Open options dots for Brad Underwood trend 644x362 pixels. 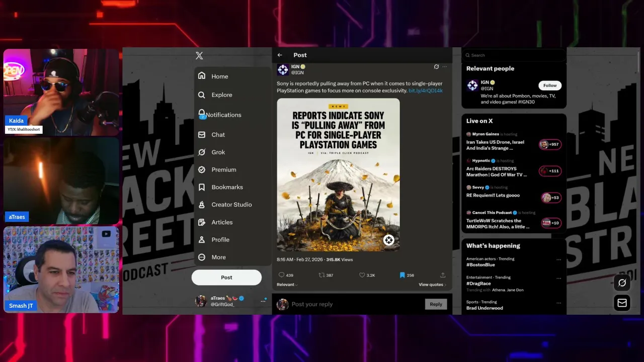click(558, 303)
